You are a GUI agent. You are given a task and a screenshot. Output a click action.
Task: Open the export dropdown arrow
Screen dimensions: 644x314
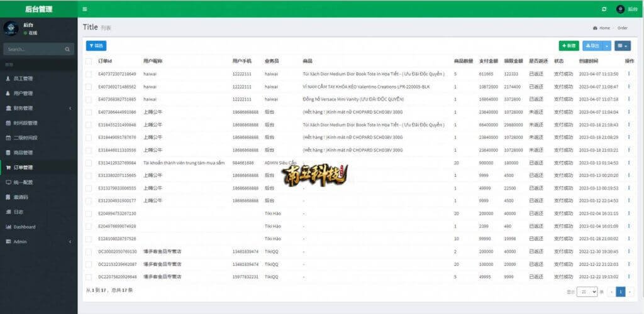pos(607,46)
